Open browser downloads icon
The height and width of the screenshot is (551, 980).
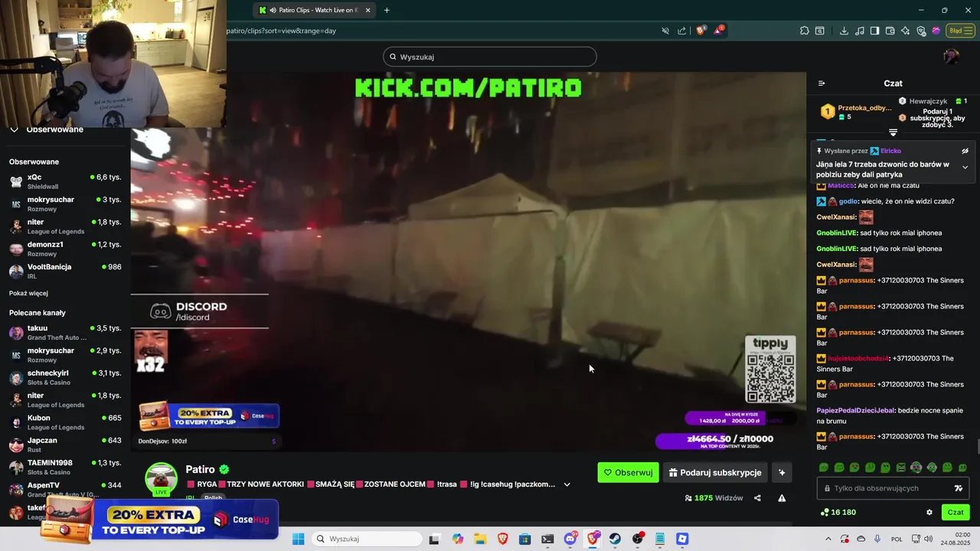tap(844, 31)
